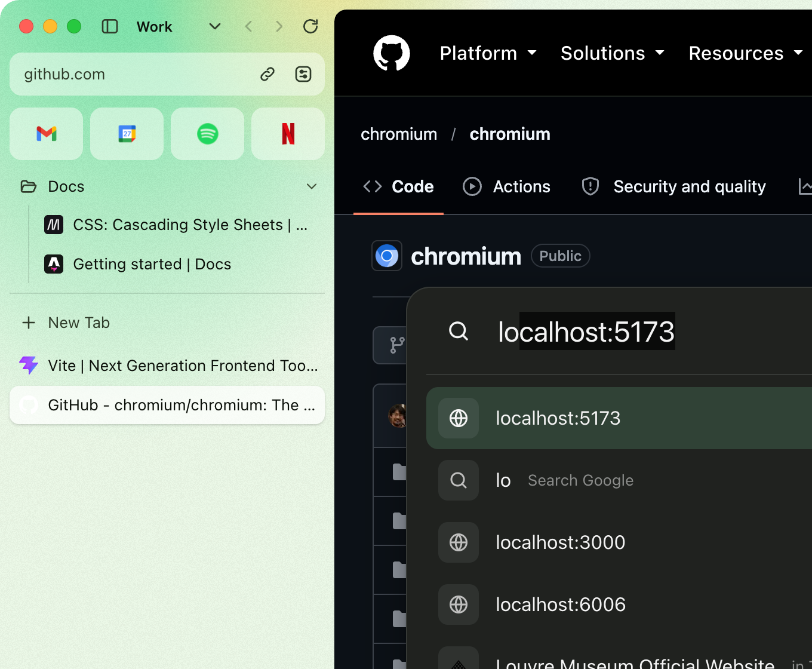Collapse the Docs folder using its chevron
This screenshot has height=669, width=812.
point(312,186)
